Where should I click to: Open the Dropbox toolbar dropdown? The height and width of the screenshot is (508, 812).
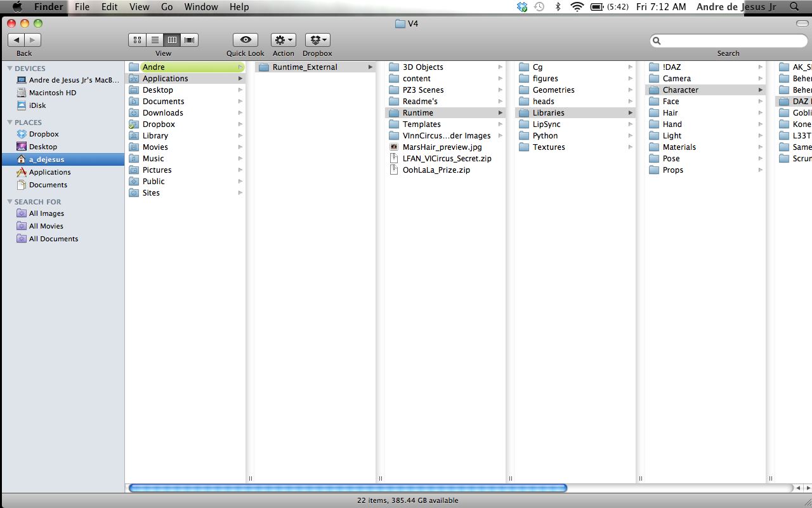pos(317,40)
